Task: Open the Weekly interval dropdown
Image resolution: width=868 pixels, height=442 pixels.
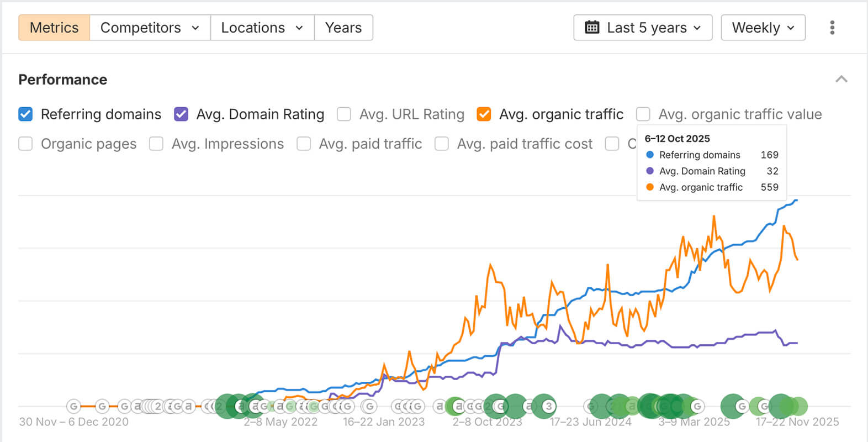Action: pyautogui.click(x=763, y=28)
